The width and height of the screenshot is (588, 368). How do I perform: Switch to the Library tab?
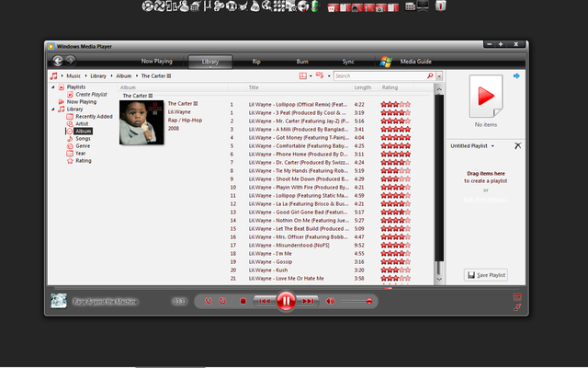(x=210, y=62)
